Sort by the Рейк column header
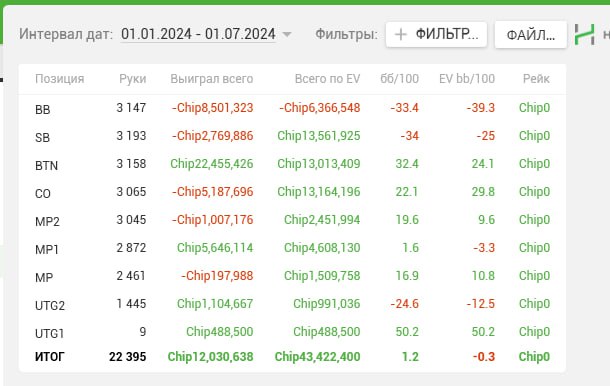Image resolution: width=610 pixels, height=386 pixels. point(536,79)
